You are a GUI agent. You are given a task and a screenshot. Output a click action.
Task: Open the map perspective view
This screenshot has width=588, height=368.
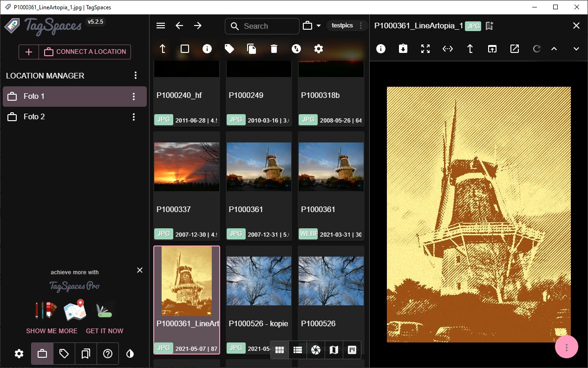[334, 350]
